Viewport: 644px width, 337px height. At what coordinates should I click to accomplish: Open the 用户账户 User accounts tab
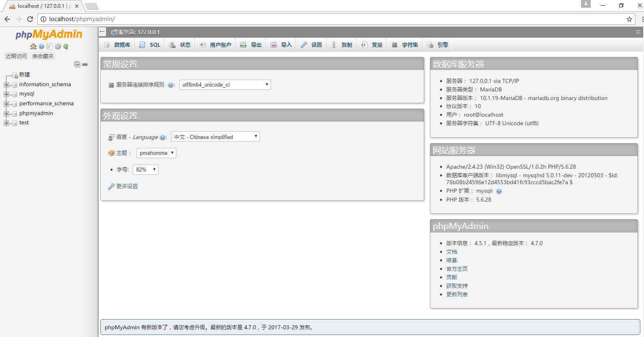(x=215, y=45)
